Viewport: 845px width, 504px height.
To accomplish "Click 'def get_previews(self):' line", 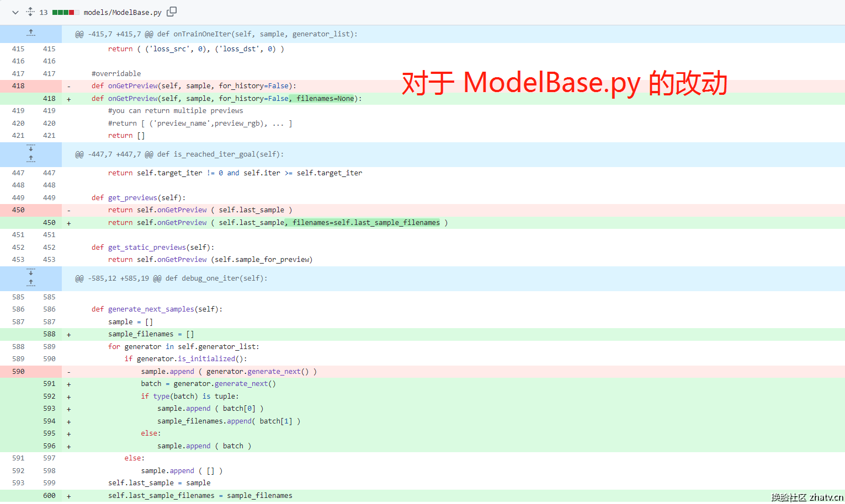I will coord(139,198).
